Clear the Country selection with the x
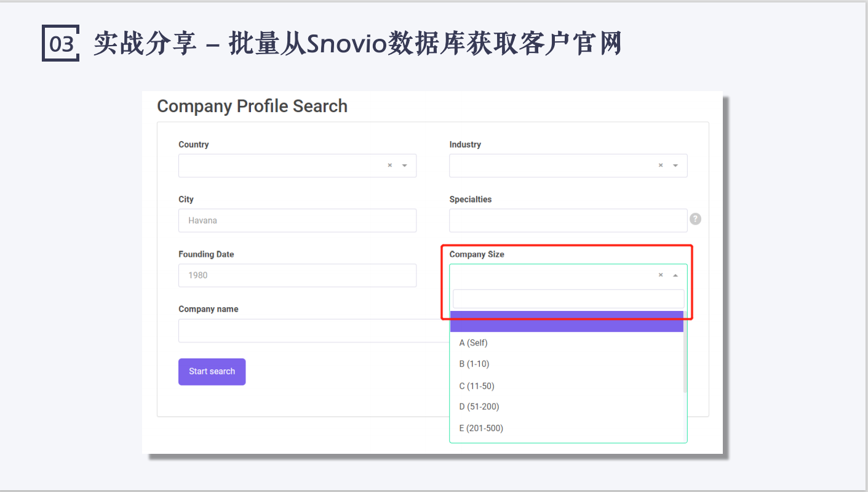This screenshot has height=492, width=868. point(389,166)
